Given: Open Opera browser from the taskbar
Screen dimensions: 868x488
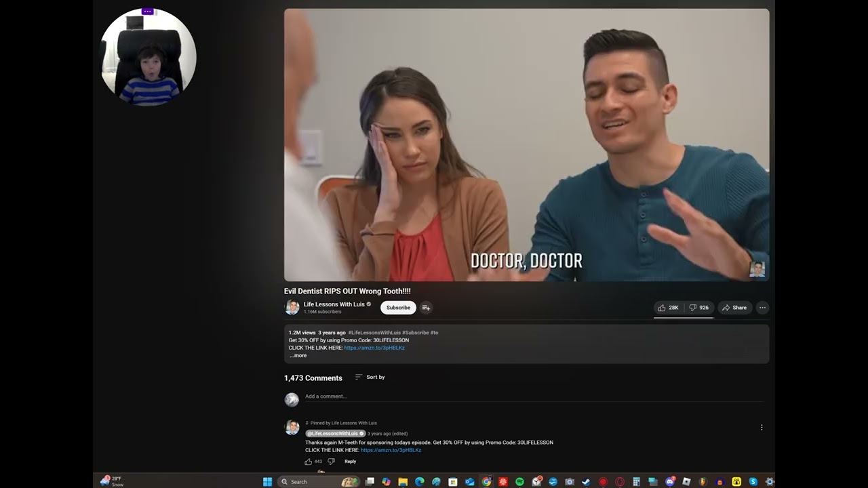Looking at the screenshot, I should 620,481.
